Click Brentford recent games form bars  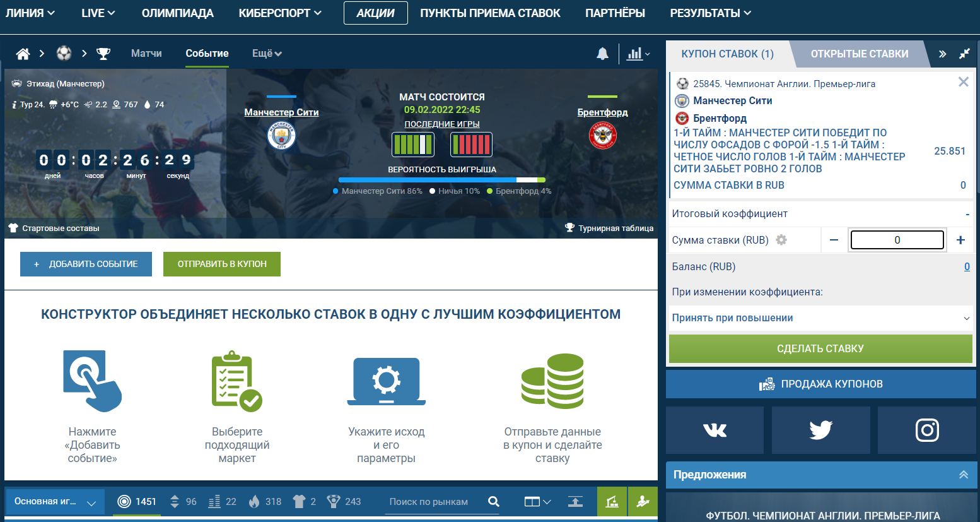click(471, 145)
